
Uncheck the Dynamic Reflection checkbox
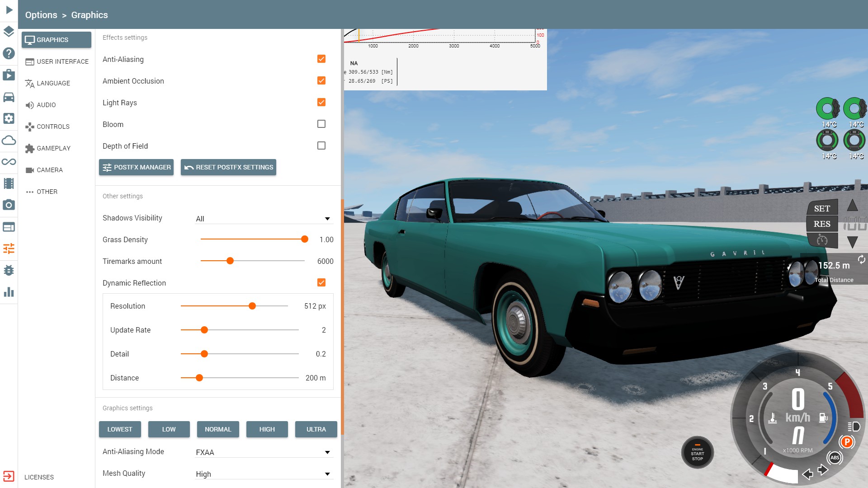321,282
